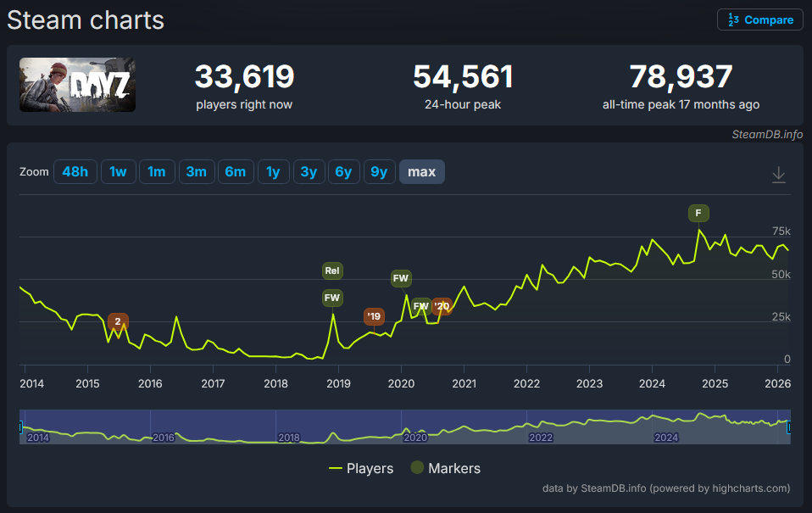Click the '20 orange marker
The width and height of the screenshot is (812, 513).
point(442,306)
